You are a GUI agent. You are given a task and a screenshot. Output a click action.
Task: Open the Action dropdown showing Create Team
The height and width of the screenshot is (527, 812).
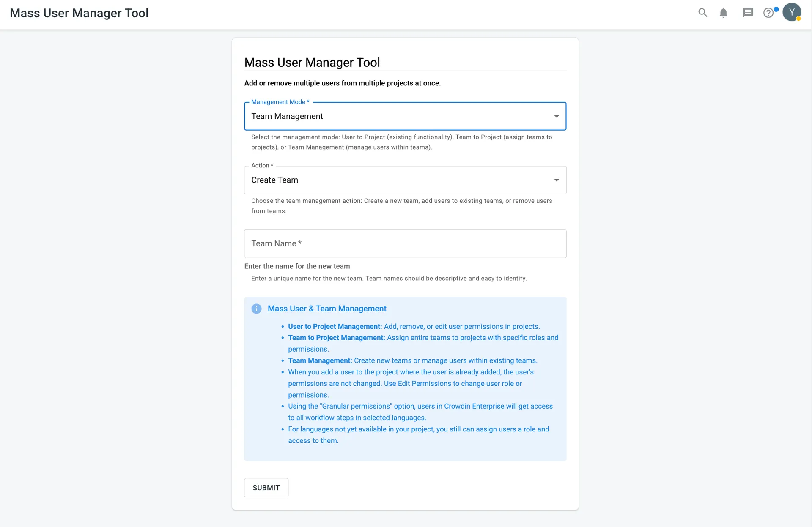click(x=405, y=180)
